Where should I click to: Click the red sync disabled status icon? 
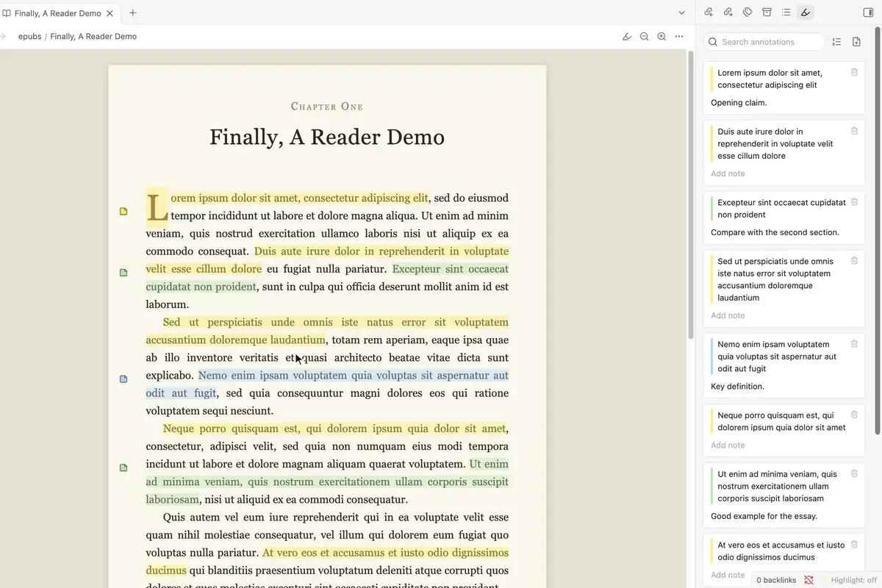[x=808, y=580]
